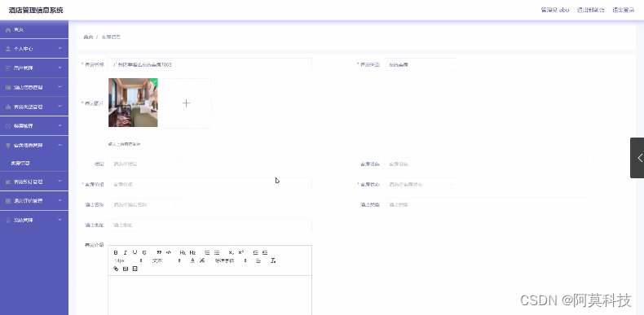The image size is (644, 315).
Task: Click the plus icon to upload another room image
Action: click(x=186, y=103)
